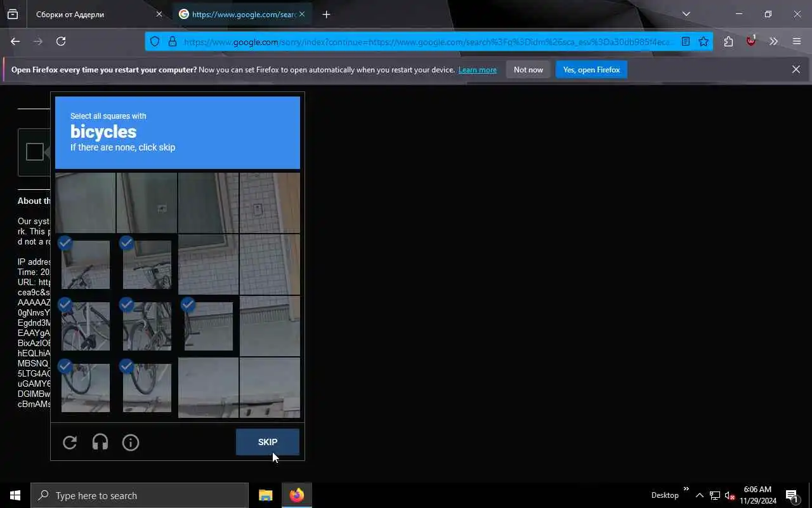Open the notification center icon

click(792, 495)
